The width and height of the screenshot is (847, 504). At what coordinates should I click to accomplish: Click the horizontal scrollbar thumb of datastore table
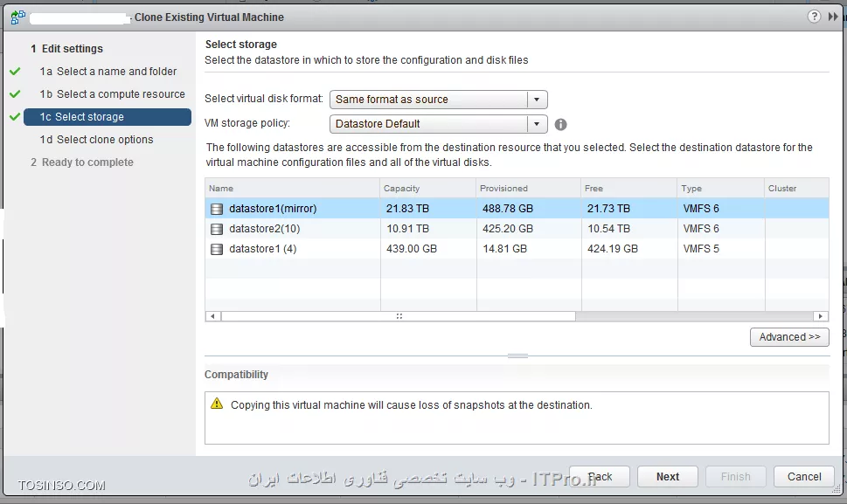point(399,316)
